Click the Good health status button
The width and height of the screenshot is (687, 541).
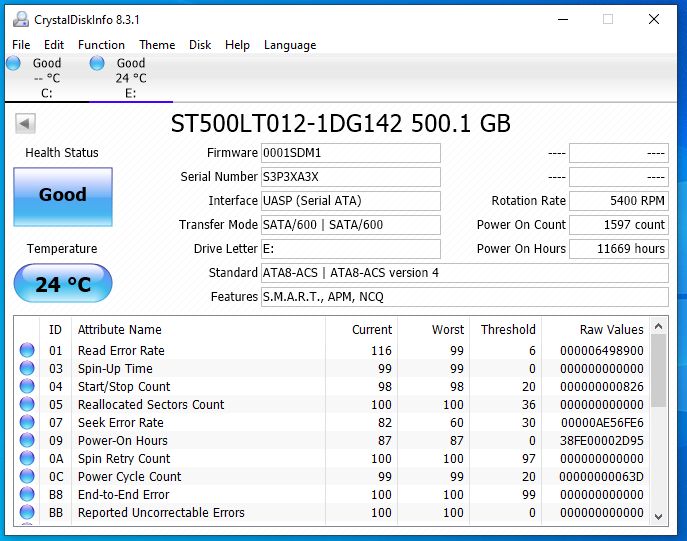(x=63, y=196)
